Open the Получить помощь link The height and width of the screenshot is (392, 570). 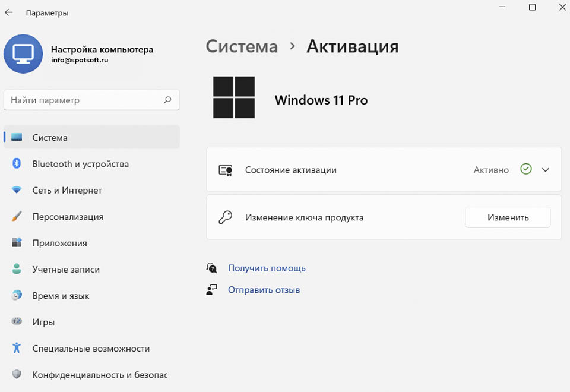click(267, 268)
